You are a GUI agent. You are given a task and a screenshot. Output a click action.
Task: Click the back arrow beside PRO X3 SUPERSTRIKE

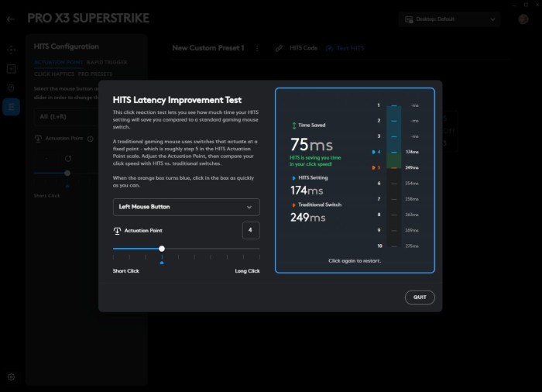coord(11,19)
